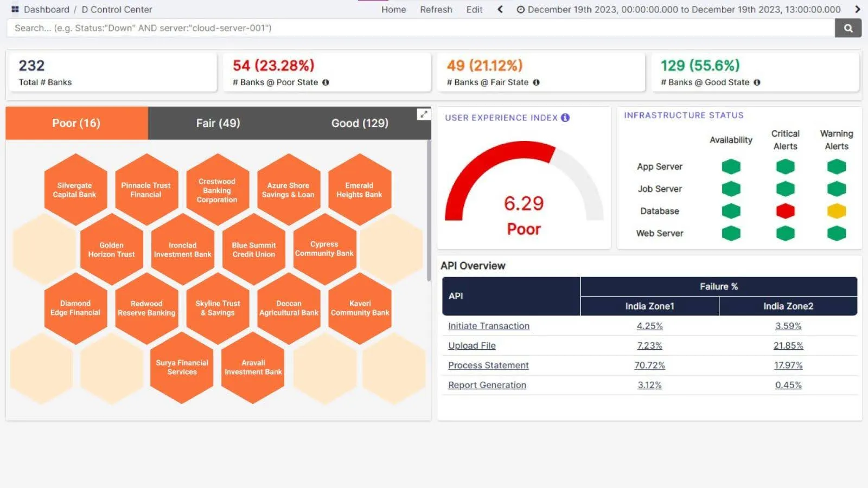Image resolution: width=868 pixels, height=488 pixels.
Task: Go to next time range arrow
Action: 858,9
